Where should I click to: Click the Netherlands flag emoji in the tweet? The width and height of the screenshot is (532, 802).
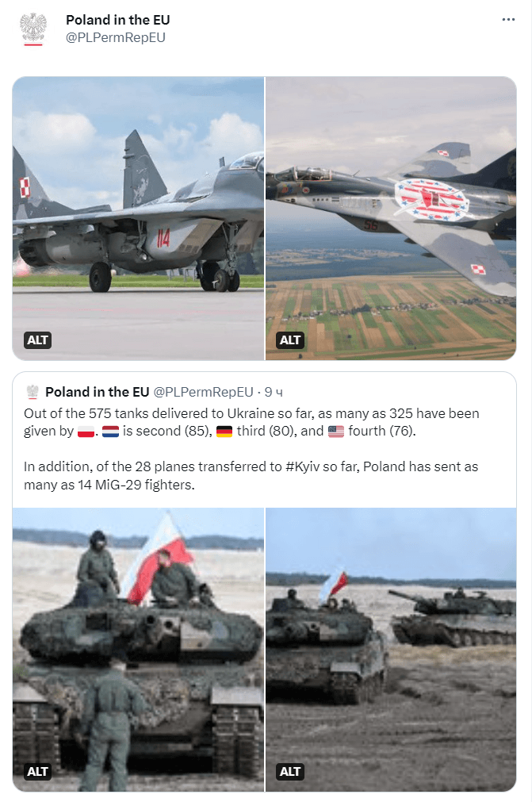110,432
